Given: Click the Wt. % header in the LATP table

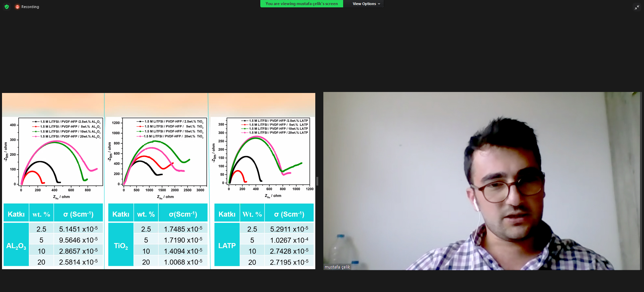Looking at the screenshot, I should (x=252, y=214).
